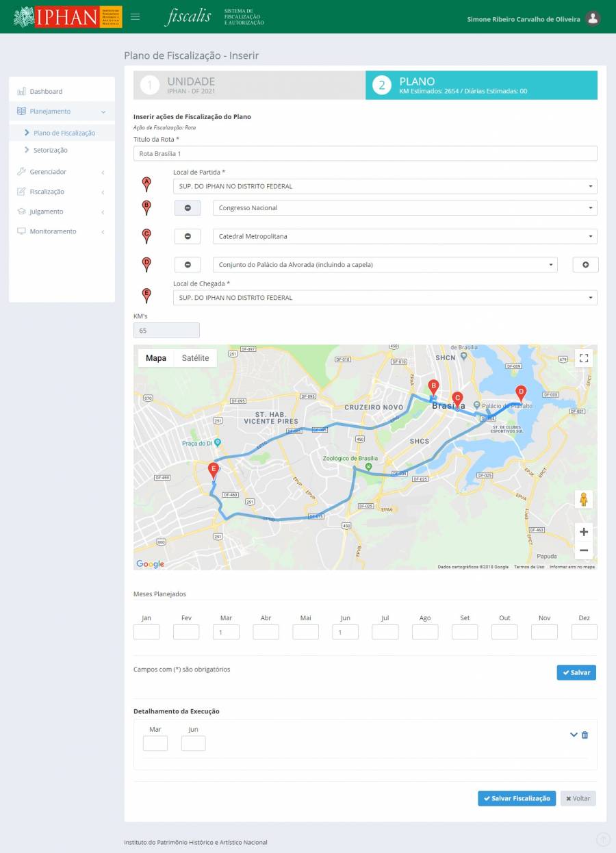Click the hamburger menu icon in header
This screenshot has height=853, width=616.
point(136,17)
